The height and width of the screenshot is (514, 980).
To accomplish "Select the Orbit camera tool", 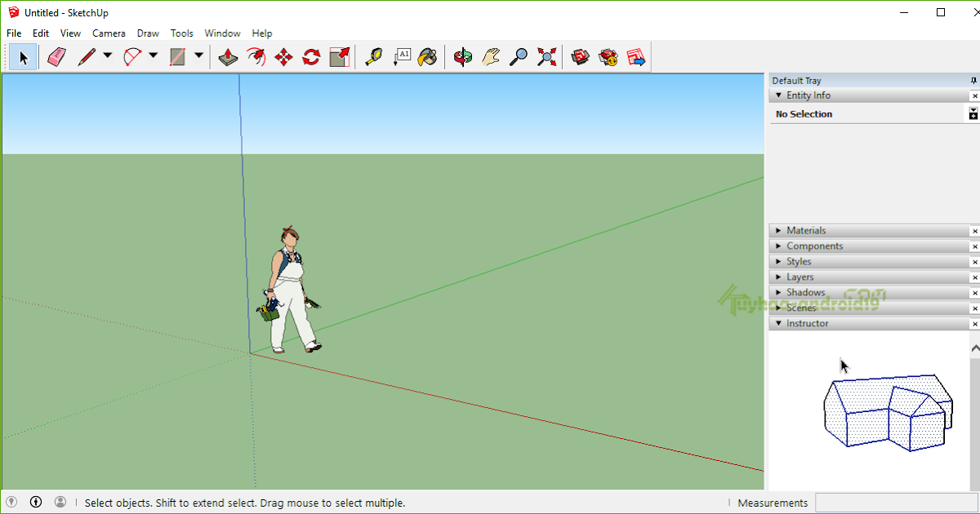I will (463, 57).
